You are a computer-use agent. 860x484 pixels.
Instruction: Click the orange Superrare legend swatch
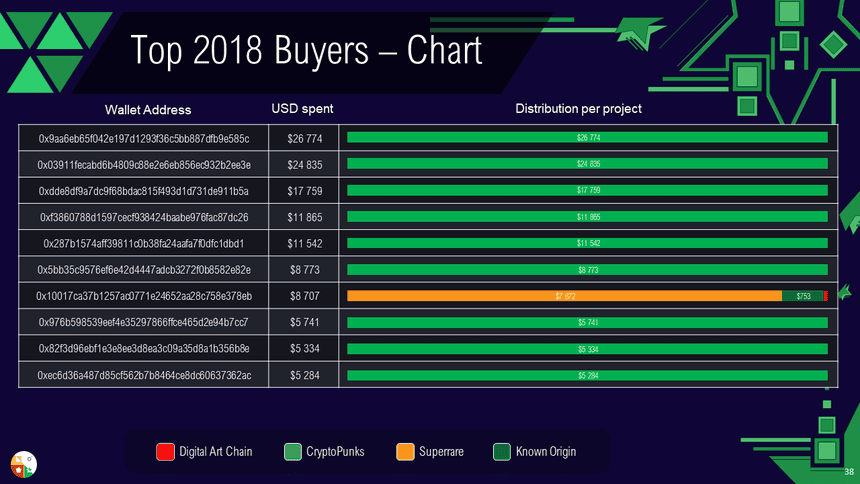pyautogui.click(x=405, y=452)
